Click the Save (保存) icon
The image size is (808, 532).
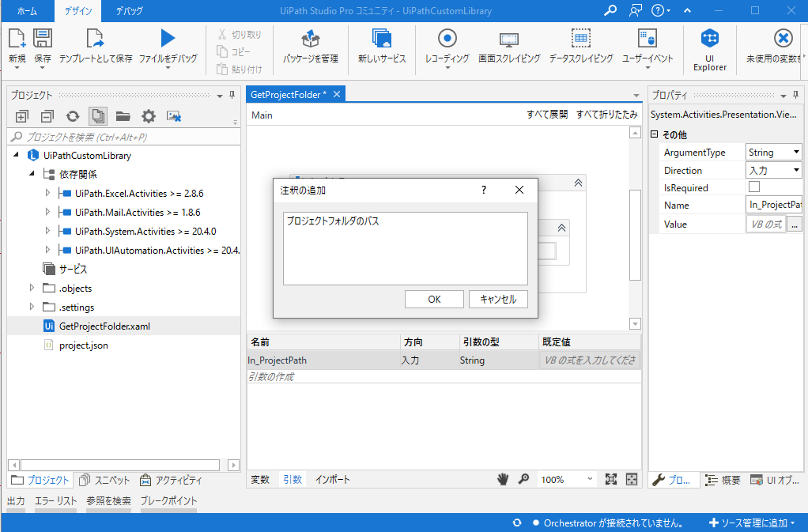(x=43, y=39)
